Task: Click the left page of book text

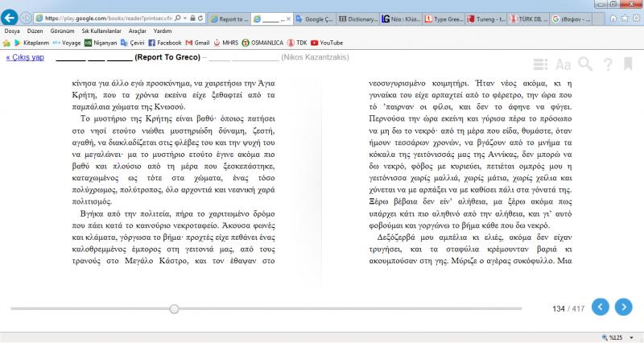Action: click(173, 171)
